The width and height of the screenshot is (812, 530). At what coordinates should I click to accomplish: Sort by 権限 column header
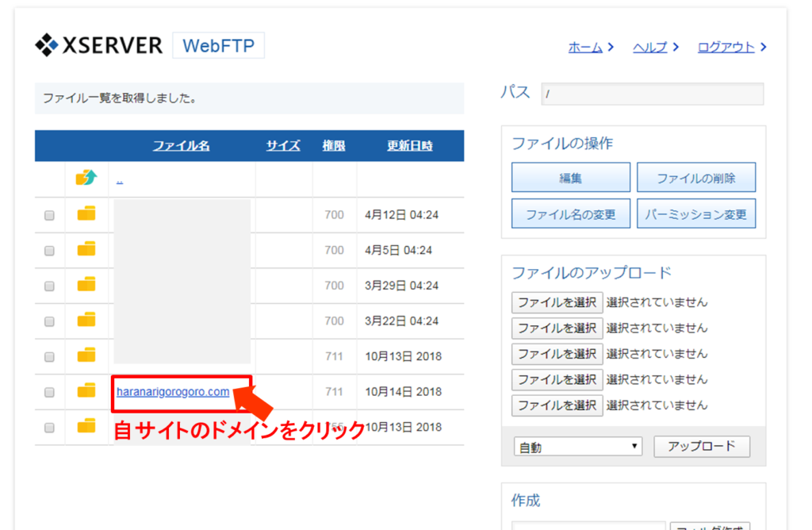click(334, 145)
